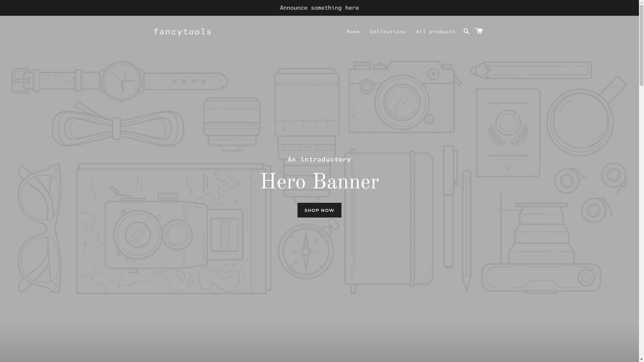Open the search icon in header
The height and width of the screenshot is (362, 644).
click(x=466, y=32)
